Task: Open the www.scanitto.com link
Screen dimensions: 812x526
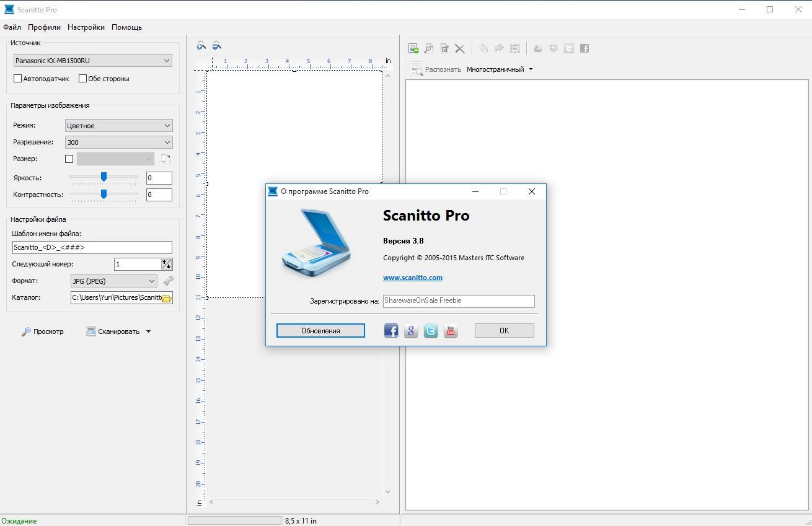Action: coord(413,278)
